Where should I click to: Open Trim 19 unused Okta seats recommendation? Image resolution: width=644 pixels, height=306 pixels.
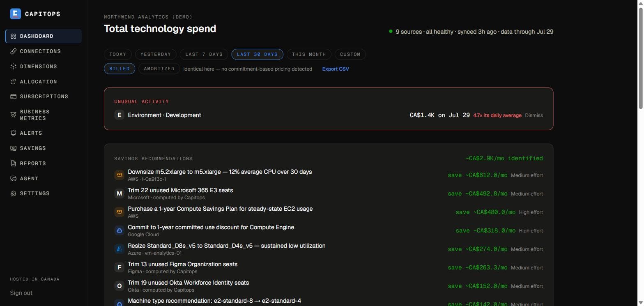[329, 286]
